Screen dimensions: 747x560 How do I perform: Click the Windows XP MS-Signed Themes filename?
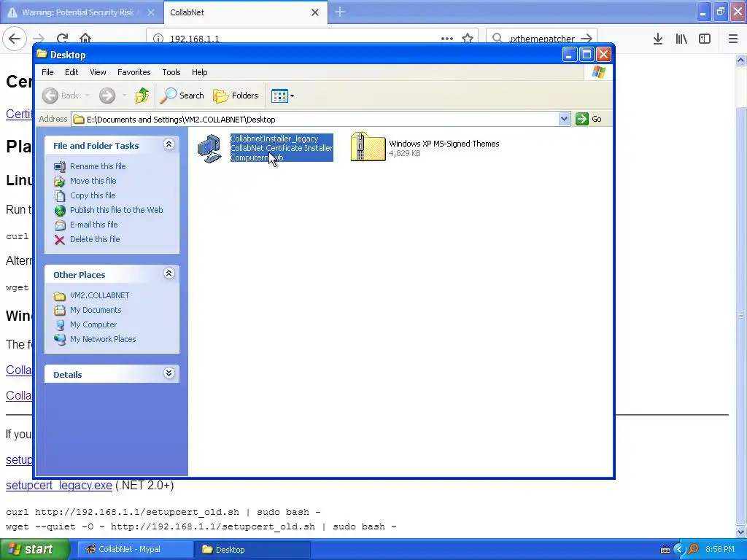pyautogui.click(x=444, y=144)
